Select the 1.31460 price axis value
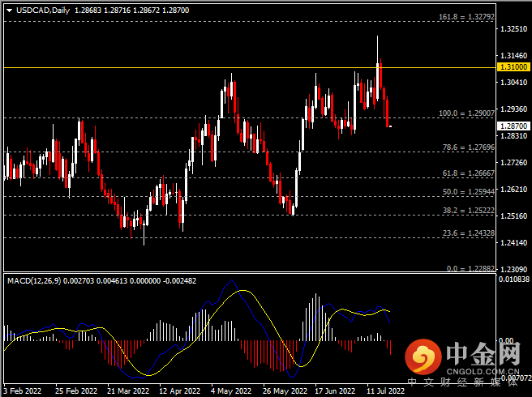 click(514, 55)
